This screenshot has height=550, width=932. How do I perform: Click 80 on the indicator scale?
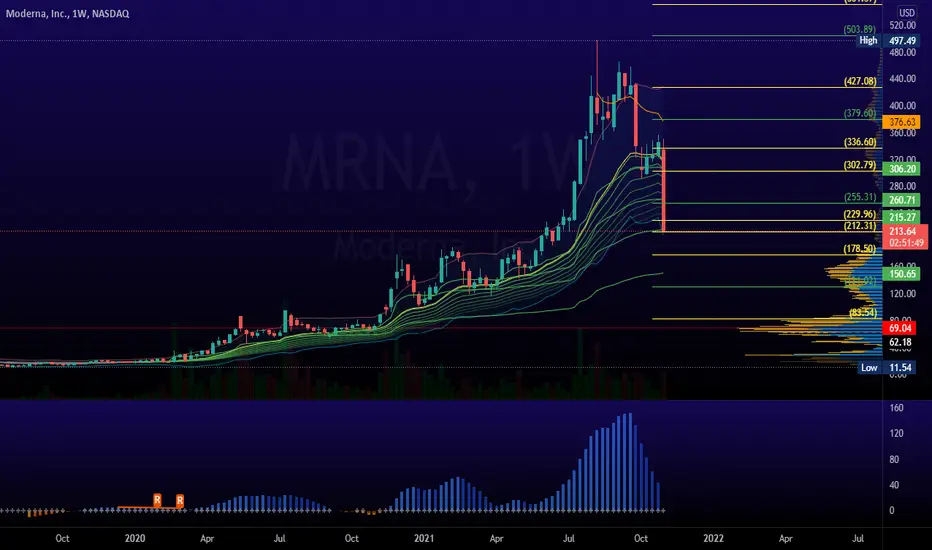(x=895, y=460)
